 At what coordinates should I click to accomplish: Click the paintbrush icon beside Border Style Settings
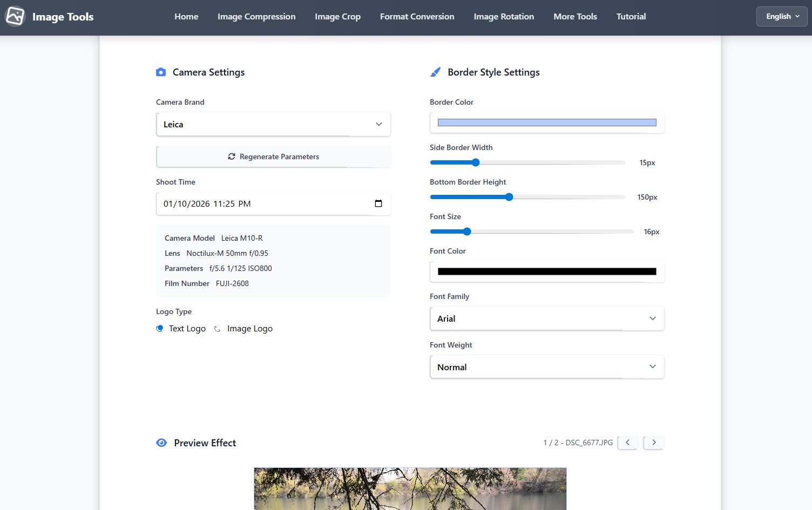click(x=435, y=72)
